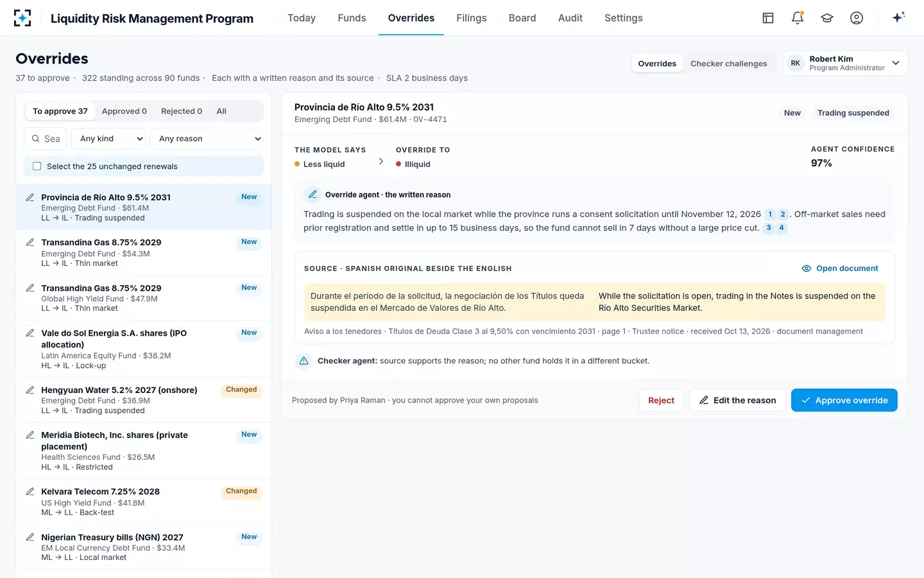Approve the override
Viewport: 924px width, 578px height.
tap(844, 400)
